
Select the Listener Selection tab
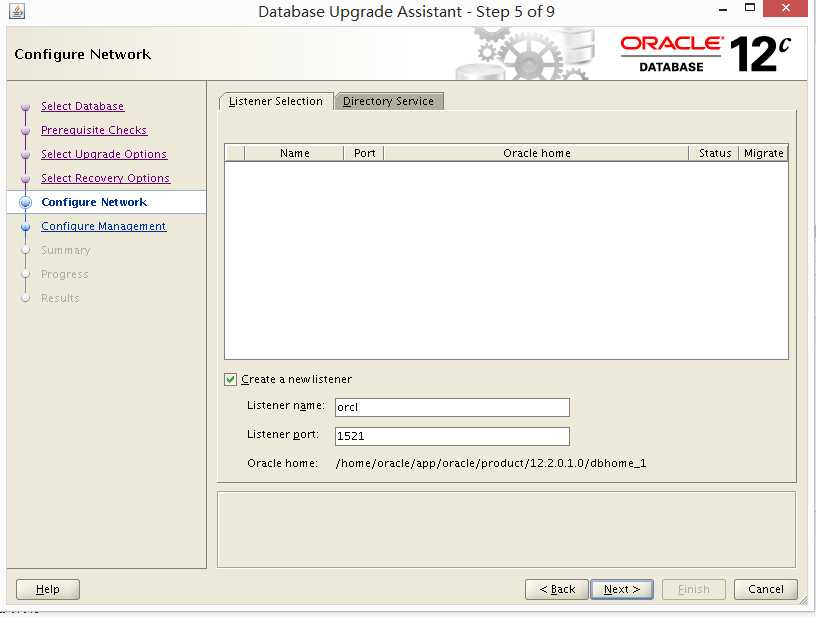click(276, 101)
